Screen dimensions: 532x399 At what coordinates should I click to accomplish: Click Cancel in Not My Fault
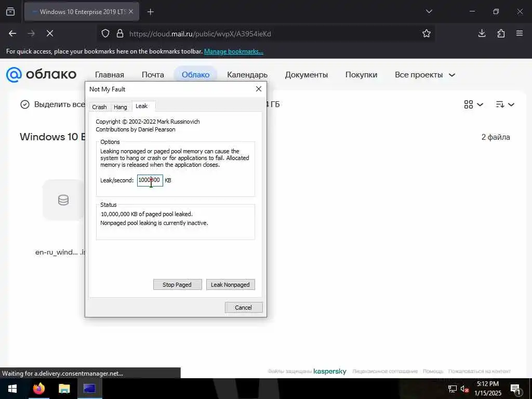coord(244,308)
